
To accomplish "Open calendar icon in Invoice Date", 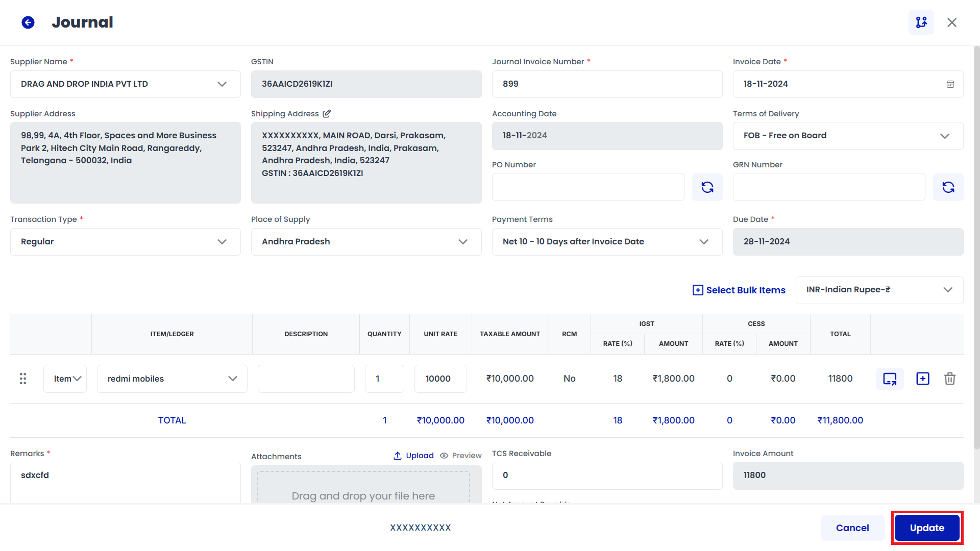I will coord(950,84).
